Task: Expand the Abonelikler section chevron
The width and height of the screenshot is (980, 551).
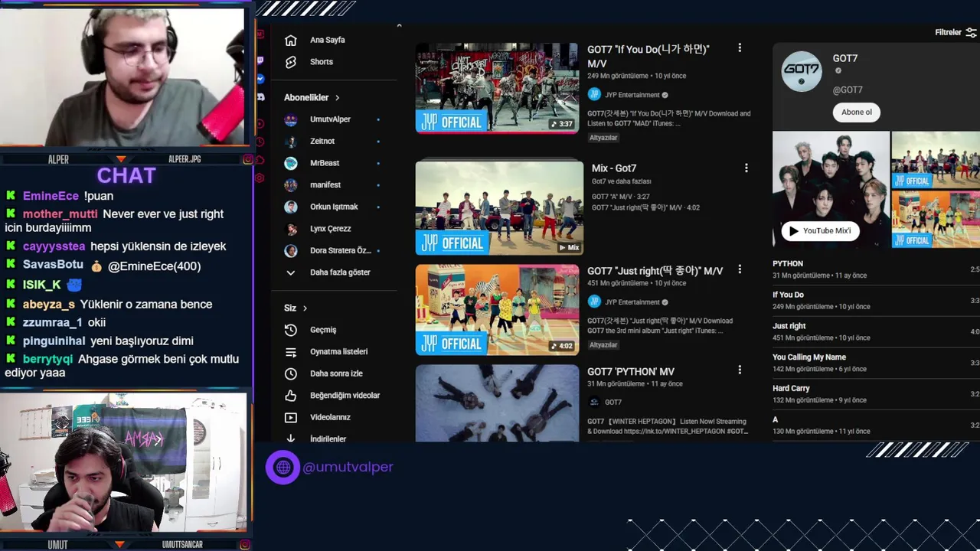Action: pos(337,98)
